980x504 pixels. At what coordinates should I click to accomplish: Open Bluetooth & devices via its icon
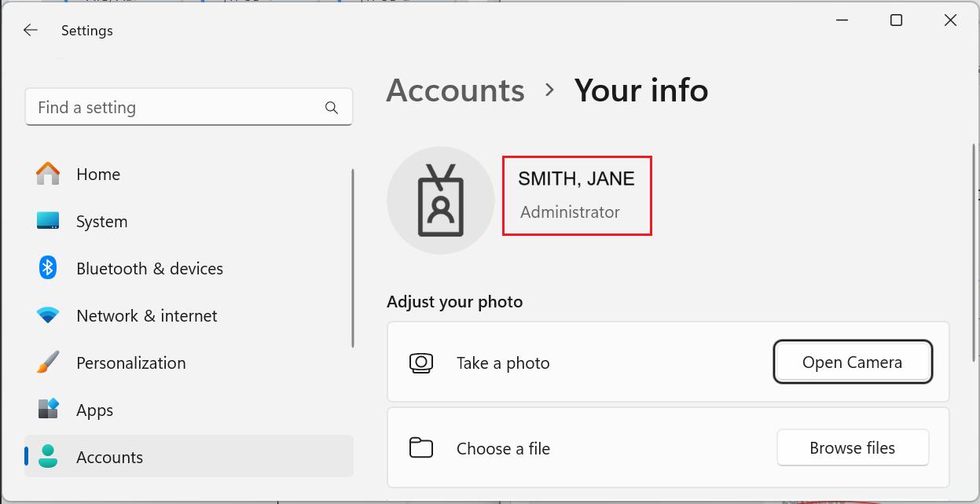(48, 268)
